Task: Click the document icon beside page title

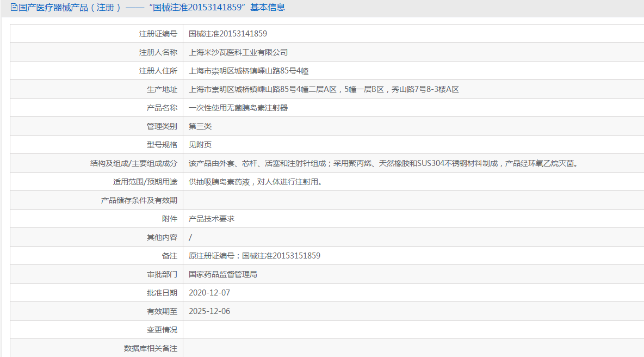Action: [14, 8]
